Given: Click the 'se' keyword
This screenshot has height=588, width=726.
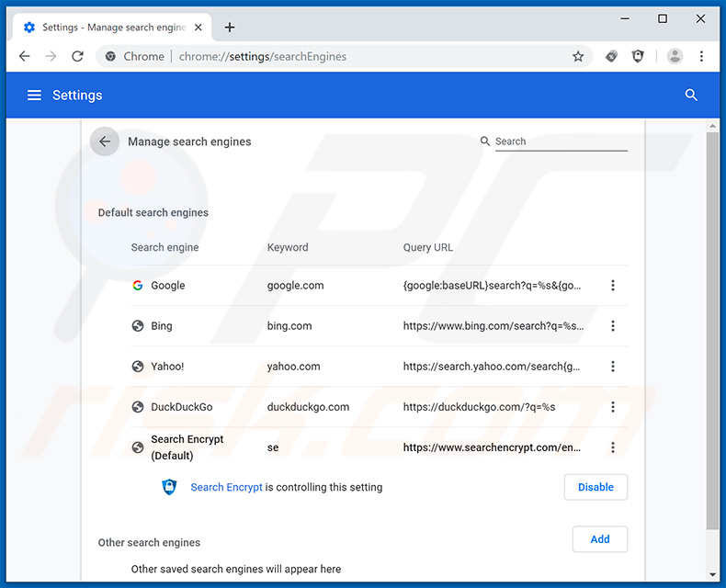Looking at the screenshot, I should (x=273, y=447).
